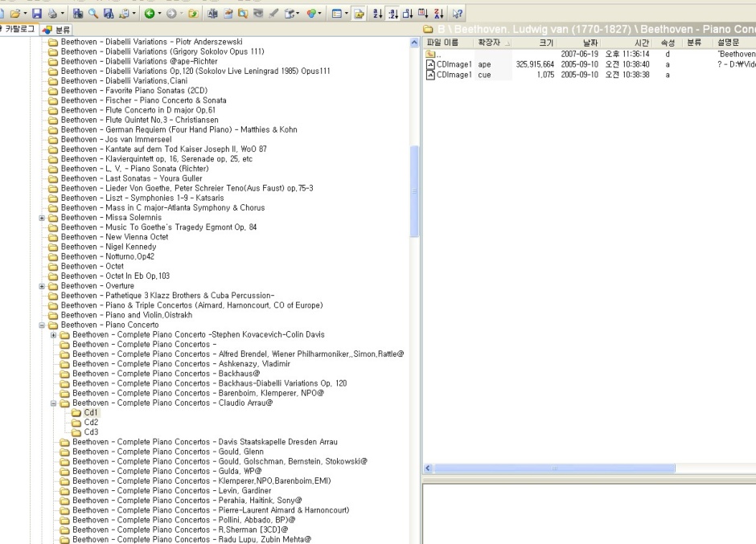The image size is (756, 544).
Task: Select 'Complete Piano Concertos - Levin, Gardiner' folder
Action: click(171, 491)
